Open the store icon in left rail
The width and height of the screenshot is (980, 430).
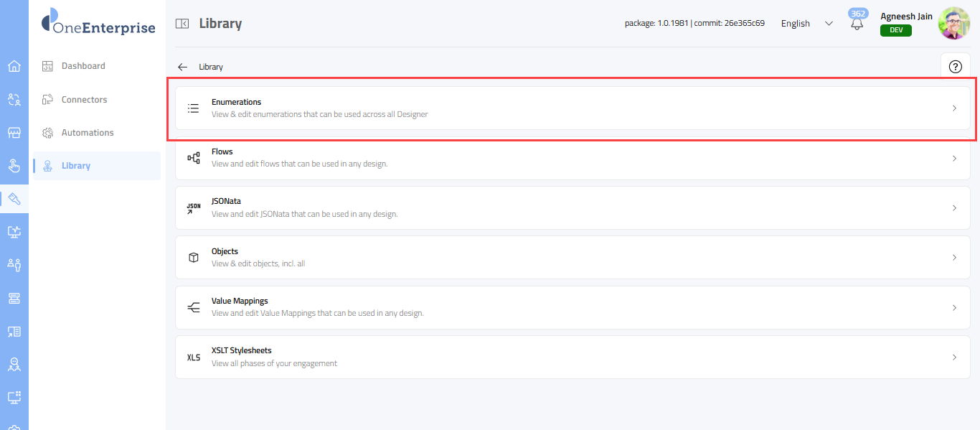[x=14, y=133]
